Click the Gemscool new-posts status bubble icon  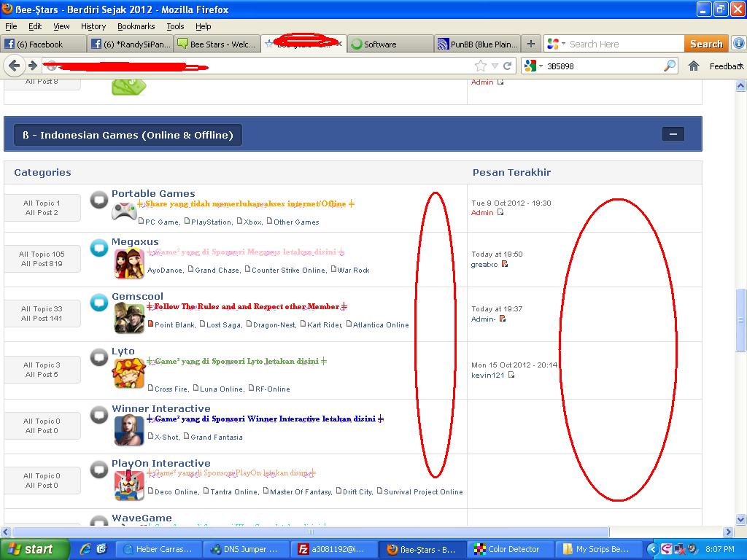99,303
